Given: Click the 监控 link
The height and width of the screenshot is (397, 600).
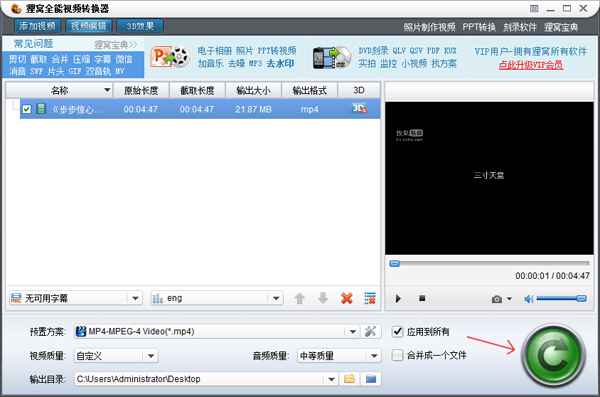Looking at the screenshot, I should tap(388, 64).
